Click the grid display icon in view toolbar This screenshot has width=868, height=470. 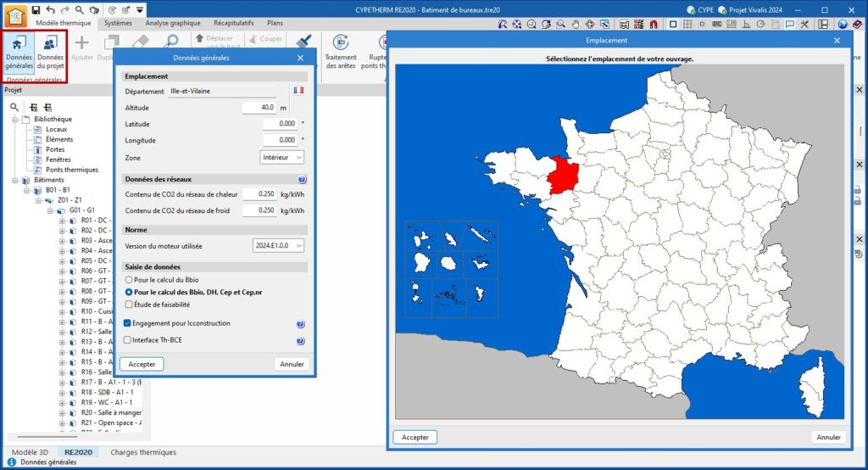(687, 24)
